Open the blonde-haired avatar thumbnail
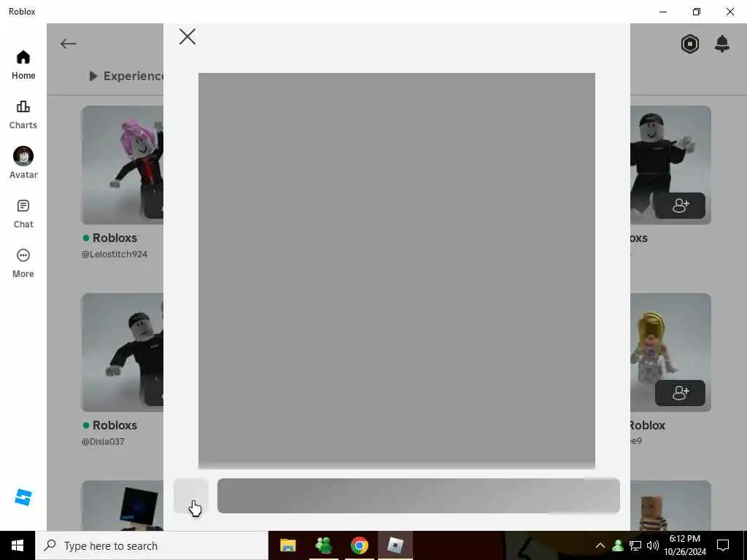This screenshot has height=560, width=747. tap(670, 352)
